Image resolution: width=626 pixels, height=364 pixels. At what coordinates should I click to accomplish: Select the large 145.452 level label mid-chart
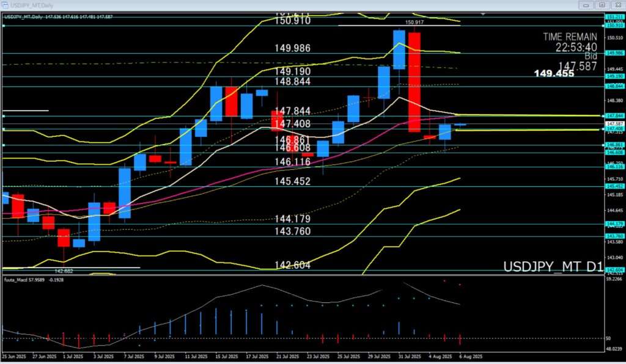point(292,181)
